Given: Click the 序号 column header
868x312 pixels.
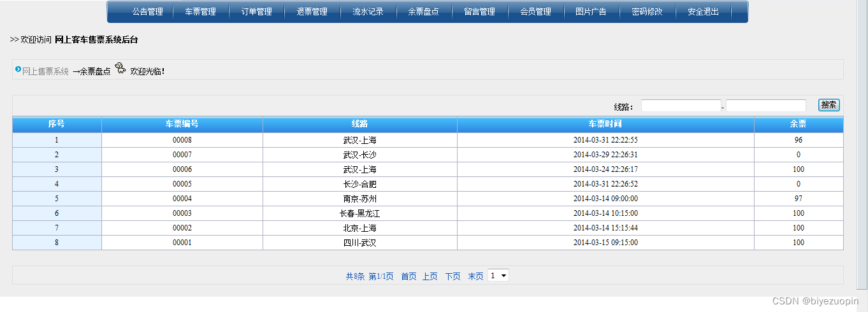Looking at the screenshot, I should pyautogui.click(x=57, y=124).
